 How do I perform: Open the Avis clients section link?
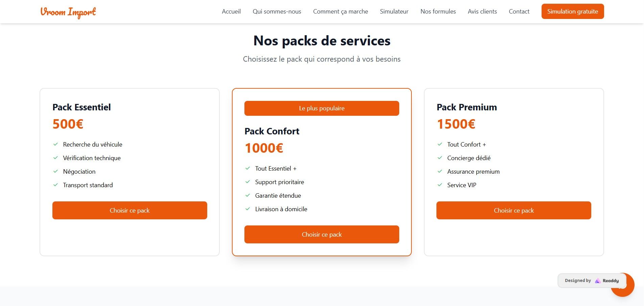pyautogui.click(x=482, y=12)
